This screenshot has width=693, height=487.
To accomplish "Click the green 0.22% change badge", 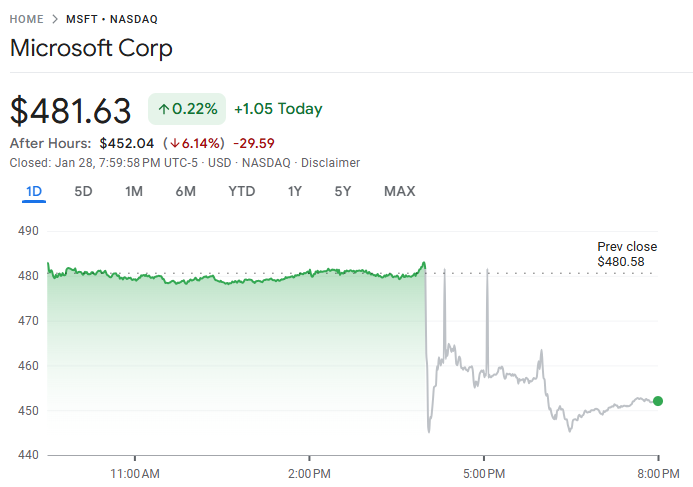I will click(x=187, y=109).
